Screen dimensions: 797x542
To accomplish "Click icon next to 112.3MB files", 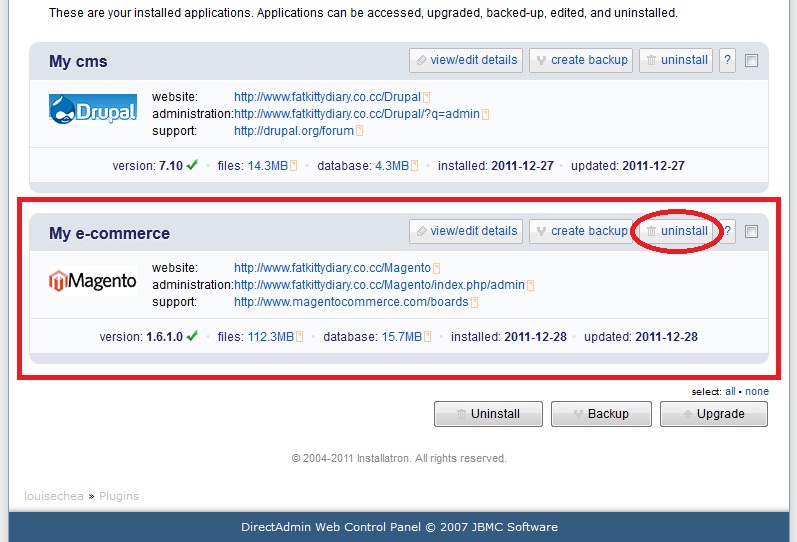I will (x=299, y=337).
